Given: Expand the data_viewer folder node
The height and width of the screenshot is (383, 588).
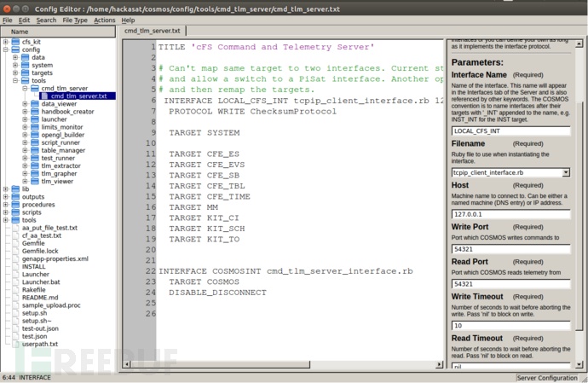Looking at the screenshot, I should point(25,104).
